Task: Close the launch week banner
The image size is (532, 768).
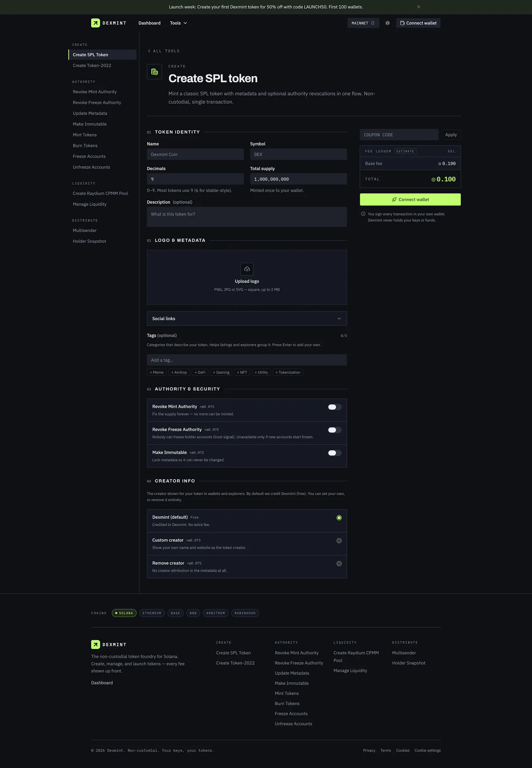Action: tap(419, 7)
